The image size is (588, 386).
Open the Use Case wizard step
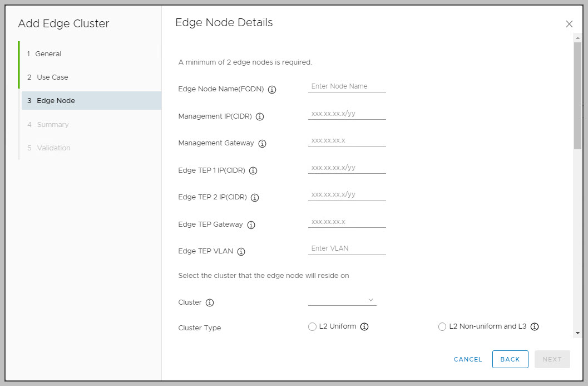(x=52, y=77)
